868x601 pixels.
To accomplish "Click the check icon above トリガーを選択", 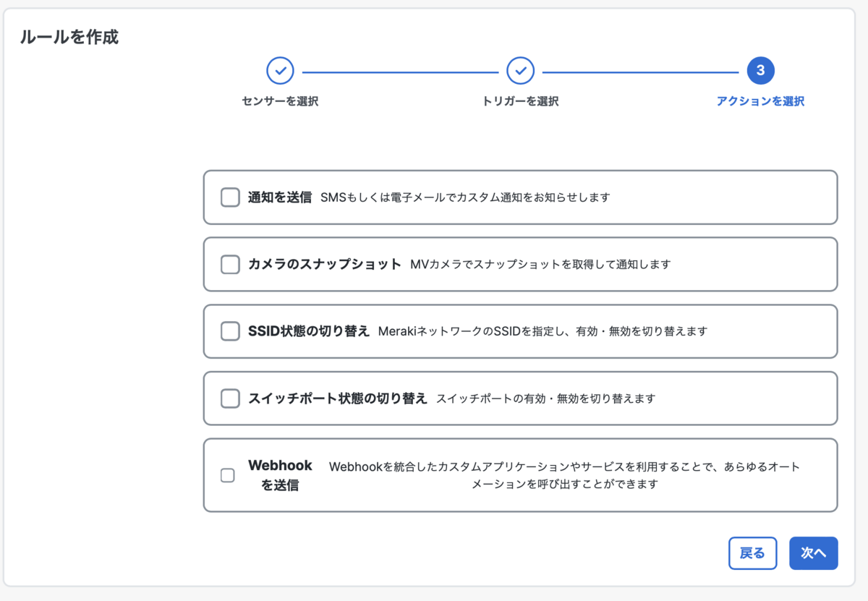I will [x=520, y=70].
